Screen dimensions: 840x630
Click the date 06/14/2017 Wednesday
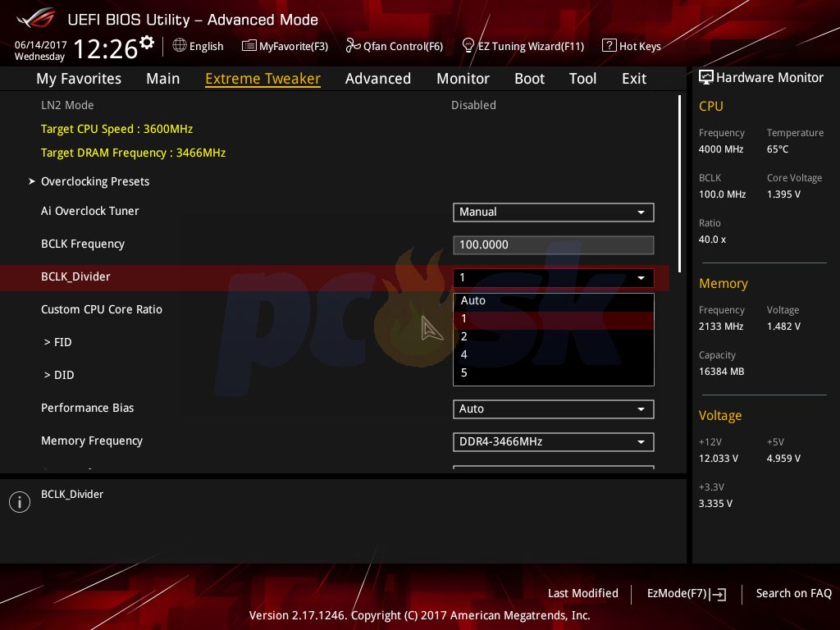pos(40,50)
